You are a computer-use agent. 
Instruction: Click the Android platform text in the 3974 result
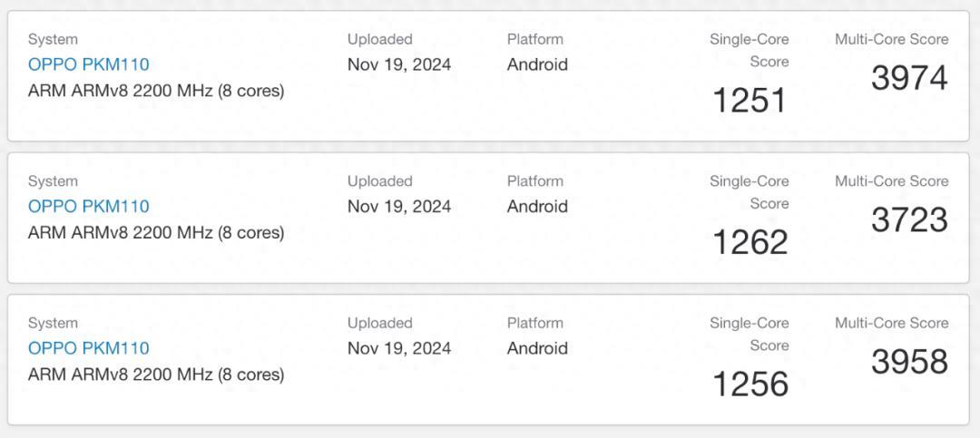[x=537, y=64]
